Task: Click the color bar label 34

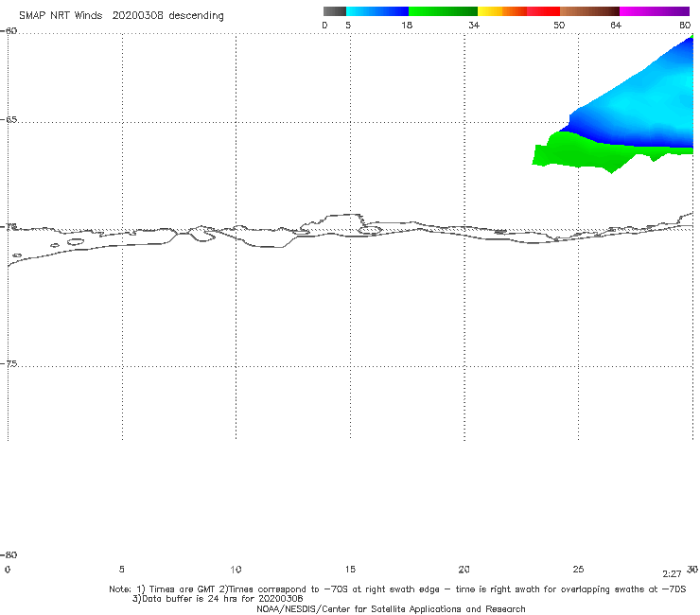Action: (474, 26)
